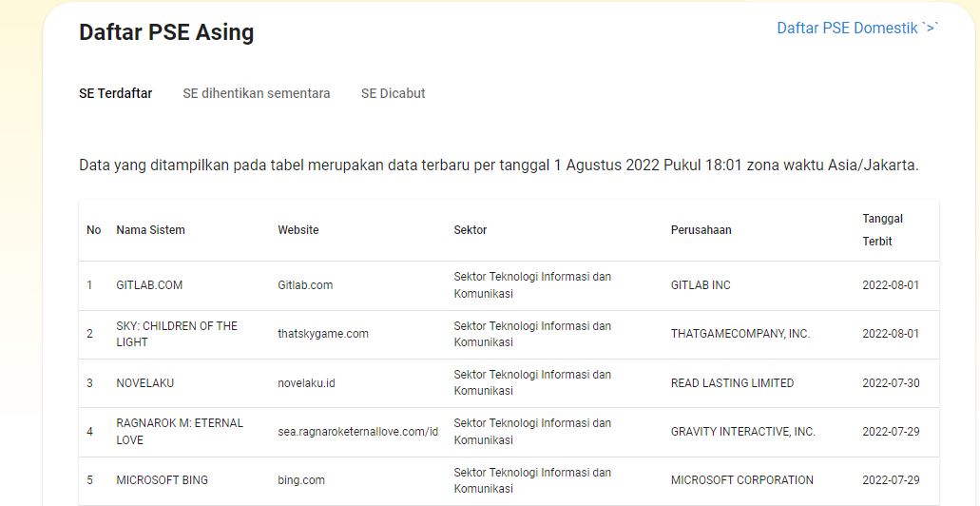980x506 pixels.
Task: Click the Sektor column header
Action: (x=470, y=230)
